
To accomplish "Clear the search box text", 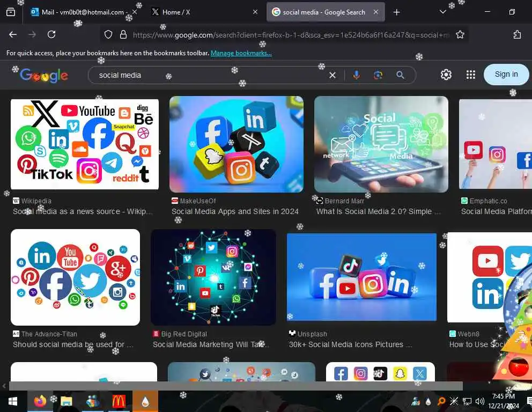I will (x=332, y=75).
